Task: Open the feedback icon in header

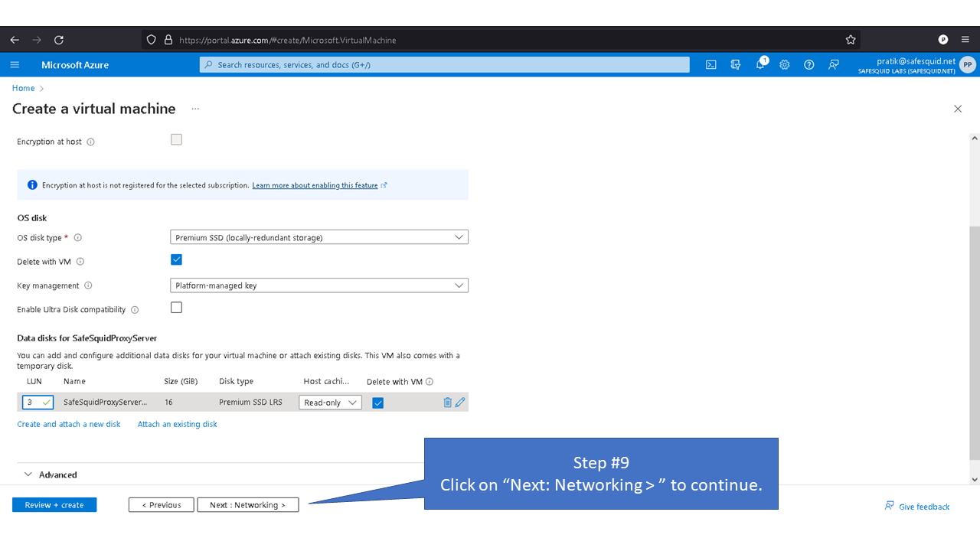Action: pos(834,65)
